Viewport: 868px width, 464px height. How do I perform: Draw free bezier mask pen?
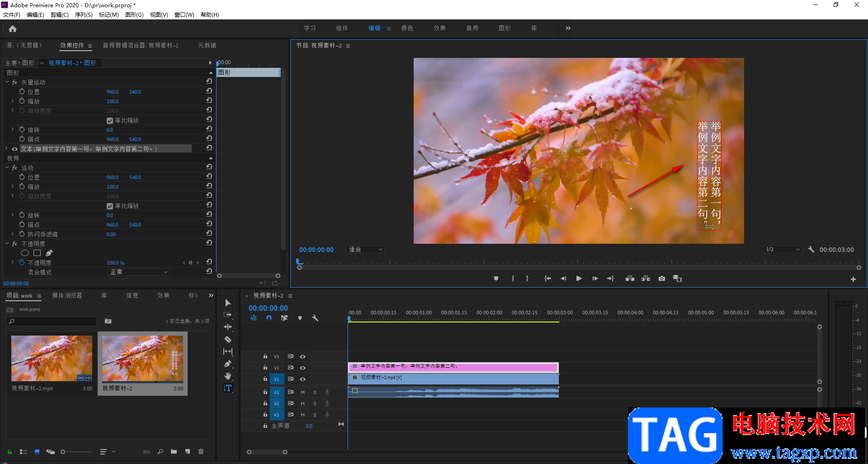click(49, 253)
